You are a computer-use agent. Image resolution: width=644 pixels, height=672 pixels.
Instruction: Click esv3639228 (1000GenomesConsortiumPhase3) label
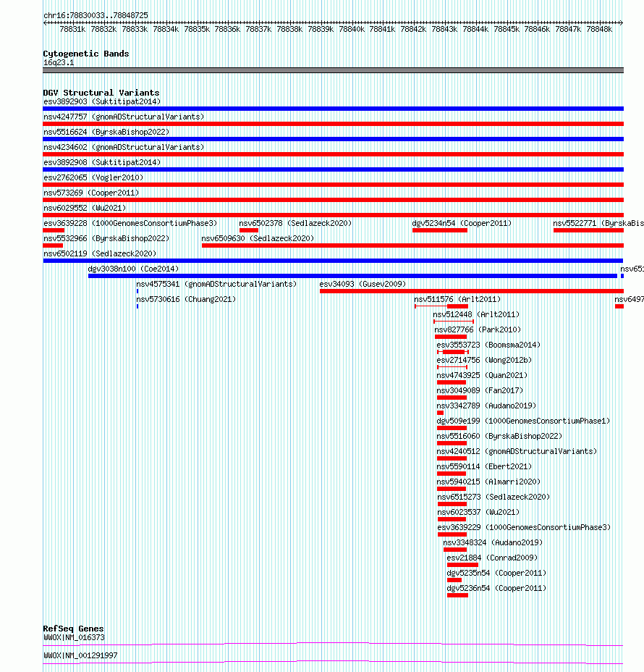[130, 223]
